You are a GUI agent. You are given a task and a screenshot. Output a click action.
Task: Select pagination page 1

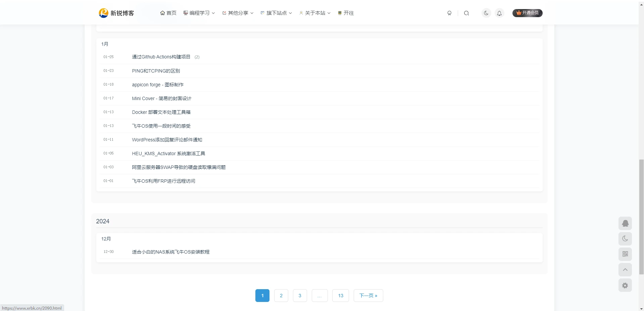[x=262, y=296]
